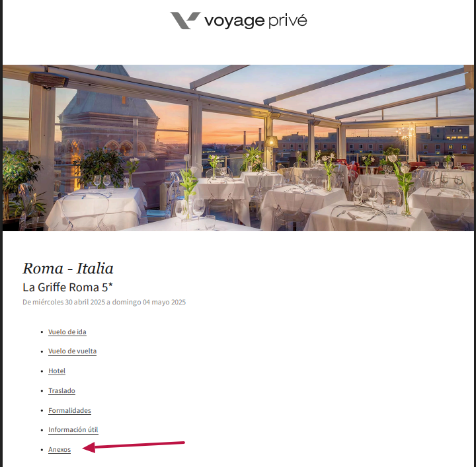Image resolution: width=476 pixels, height=467 pixels.
Task: Click the rooftop restaurant hero photo
Action: pos(238,148)
